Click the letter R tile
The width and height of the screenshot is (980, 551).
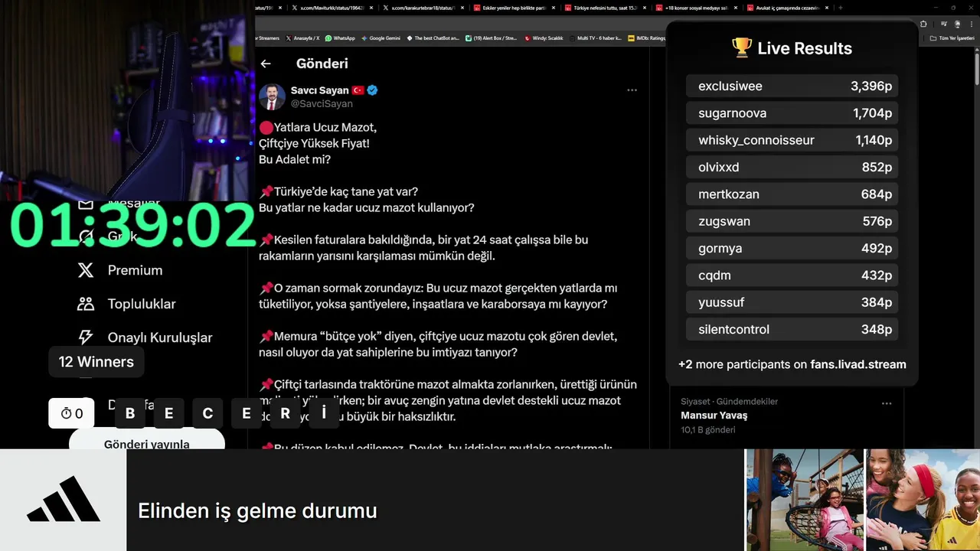(285, 413)
